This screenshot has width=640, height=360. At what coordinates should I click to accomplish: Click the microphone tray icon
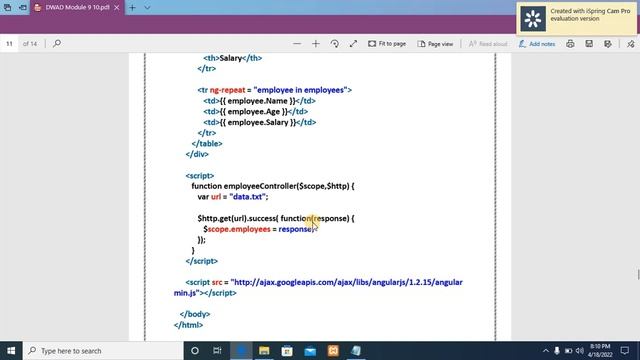tap(557, 351)
